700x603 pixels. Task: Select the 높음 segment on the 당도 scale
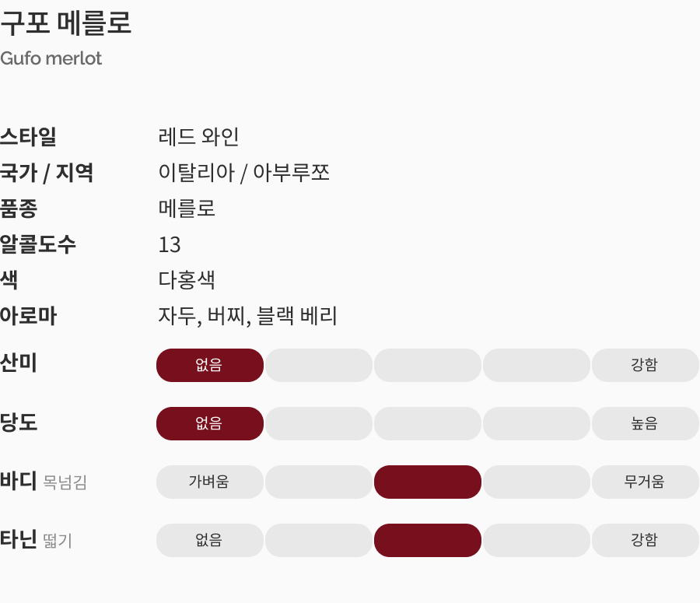645,423
